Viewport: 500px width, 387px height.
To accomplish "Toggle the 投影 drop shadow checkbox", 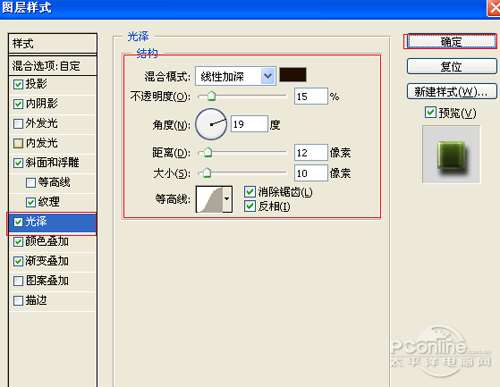I will point(18,84).
